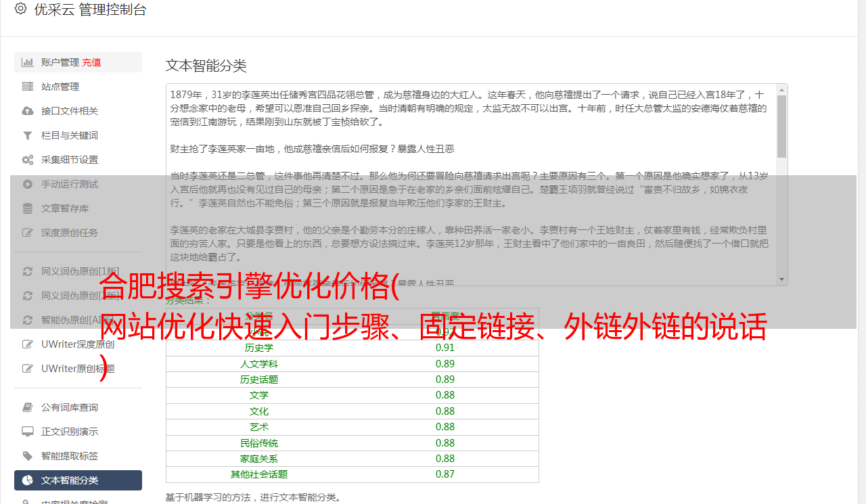Click the 0.87 confidence value for 其他社会话题
Image resolution: width=866 pixels, height=504 pixels.
point(445,474)
